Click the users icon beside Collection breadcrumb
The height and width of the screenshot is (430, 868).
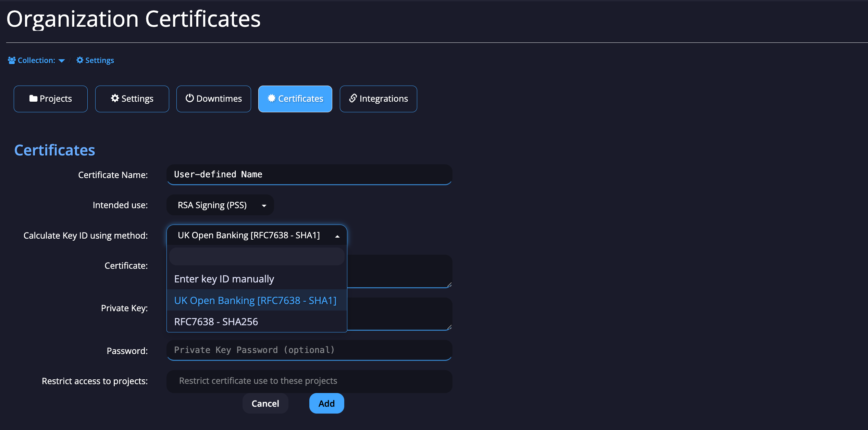[11, 60]
